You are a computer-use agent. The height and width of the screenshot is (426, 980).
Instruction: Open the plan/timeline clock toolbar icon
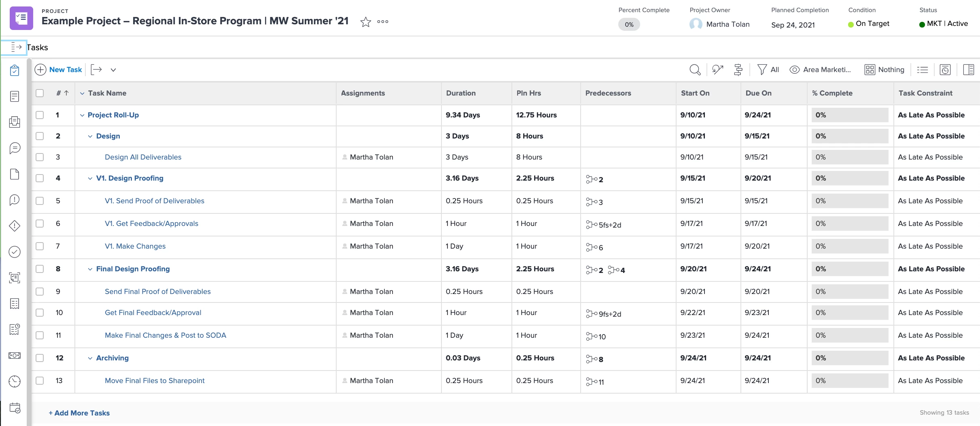[945, 70]
